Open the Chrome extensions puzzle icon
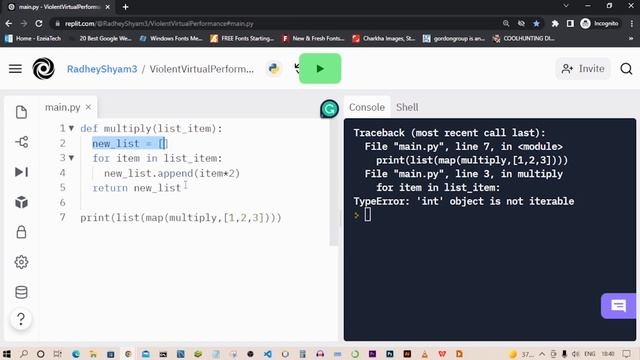This screenshot has width=640, height=360. (x=555, y=24)
